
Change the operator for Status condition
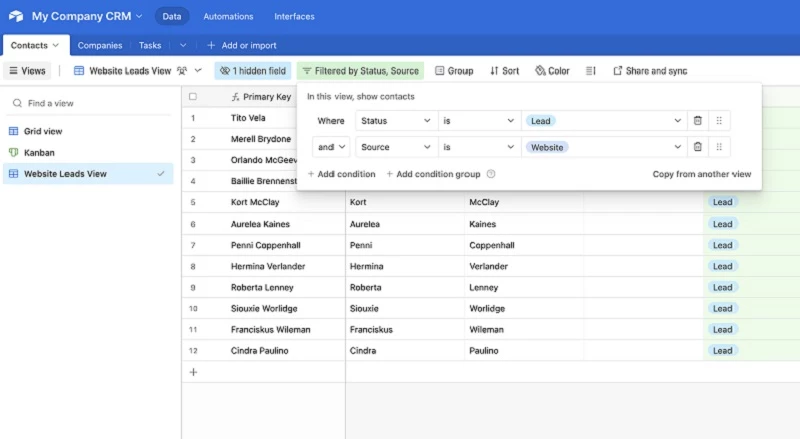479,121
